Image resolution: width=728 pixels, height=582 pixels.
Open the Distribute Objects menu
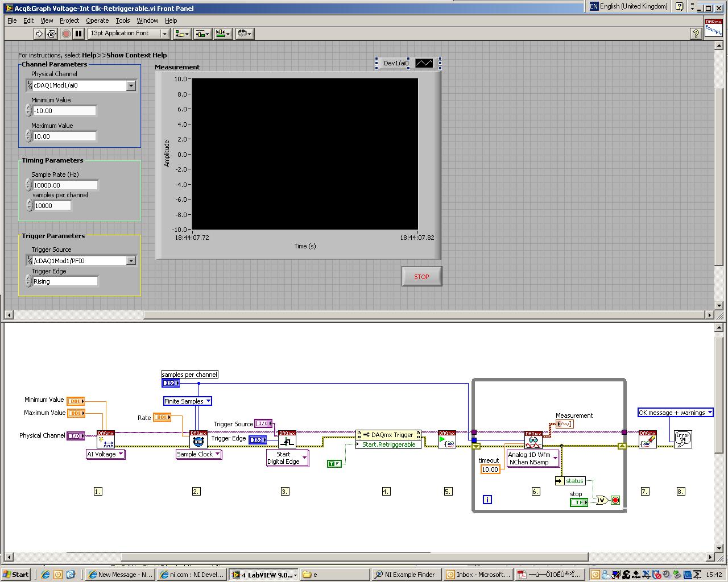(202, 34)
